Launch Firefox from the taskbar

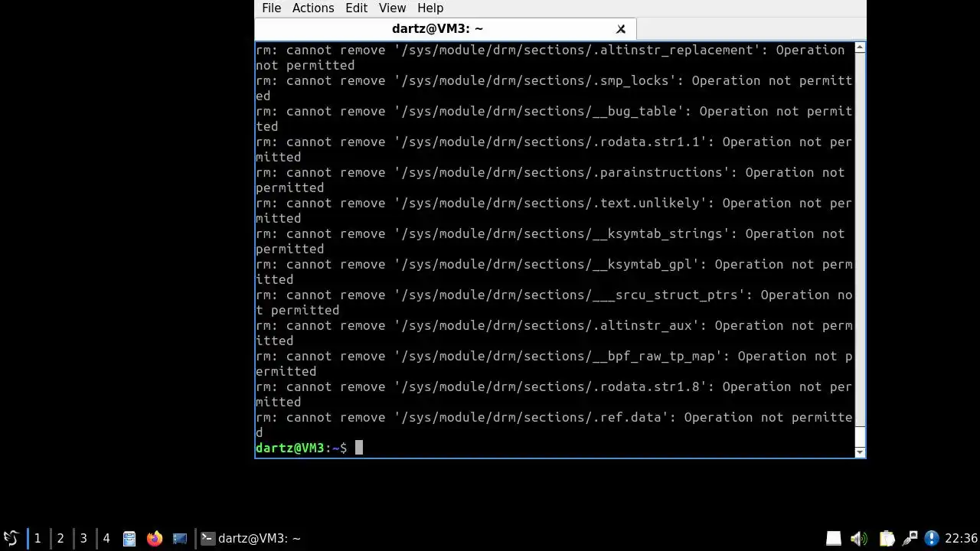pos(155,538)
